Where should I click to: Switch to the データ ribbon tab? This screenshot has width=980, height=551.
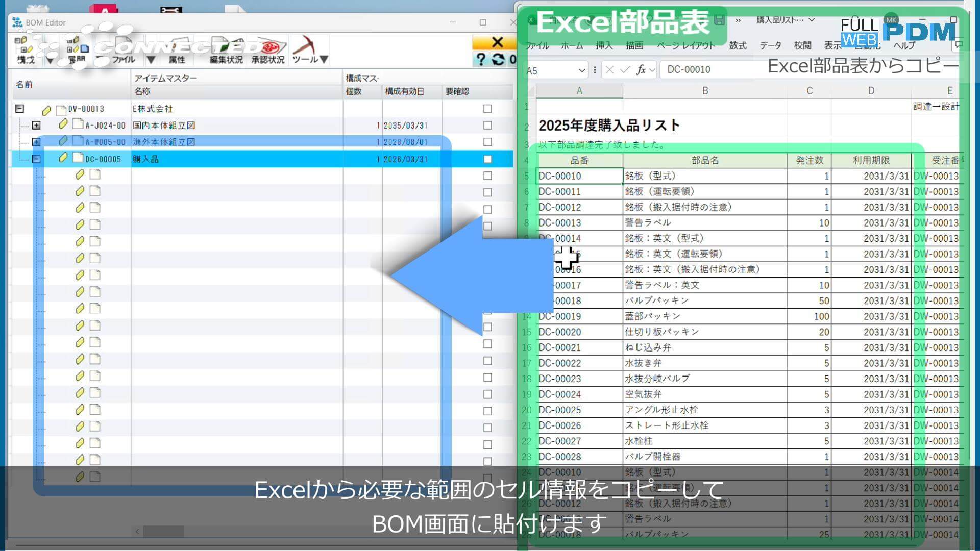coord(770,45)
